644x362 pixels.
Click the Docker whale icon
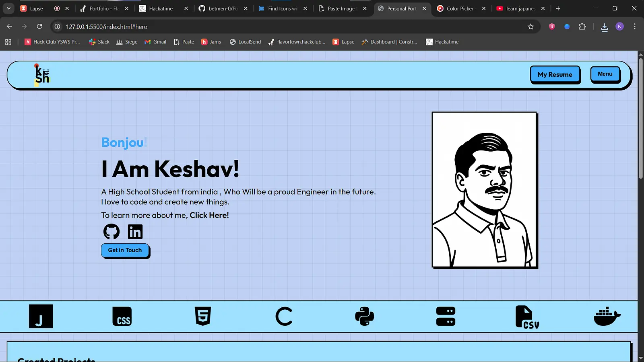607,317
